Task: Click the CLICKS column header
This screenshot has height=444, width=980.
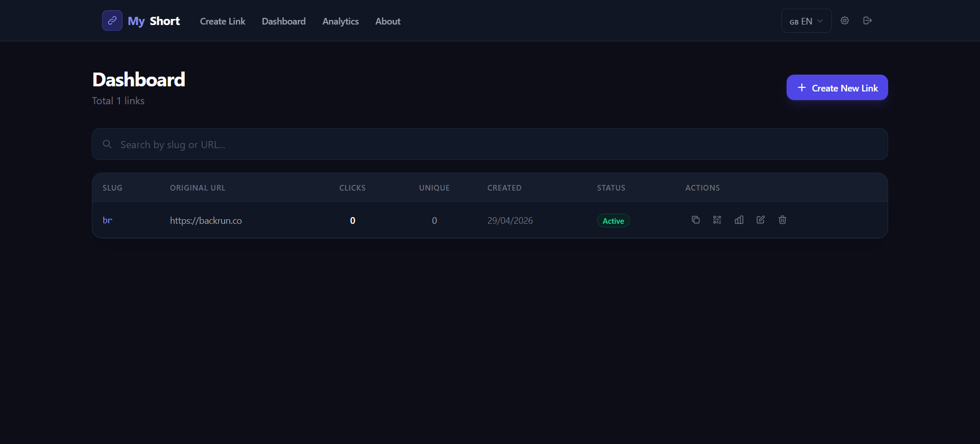Action: (x=352, y=188)
